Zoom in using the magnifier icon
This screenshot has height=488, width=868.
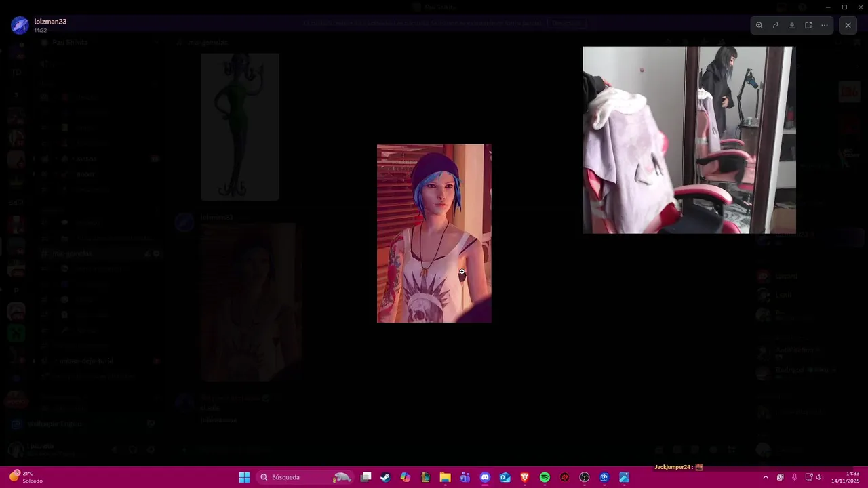coord(759,25)
